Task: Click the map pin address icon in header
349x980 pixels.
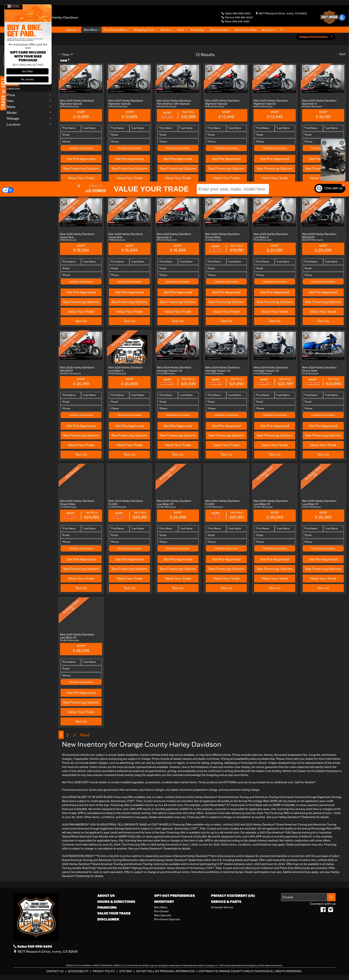Action: pos(257,13)
